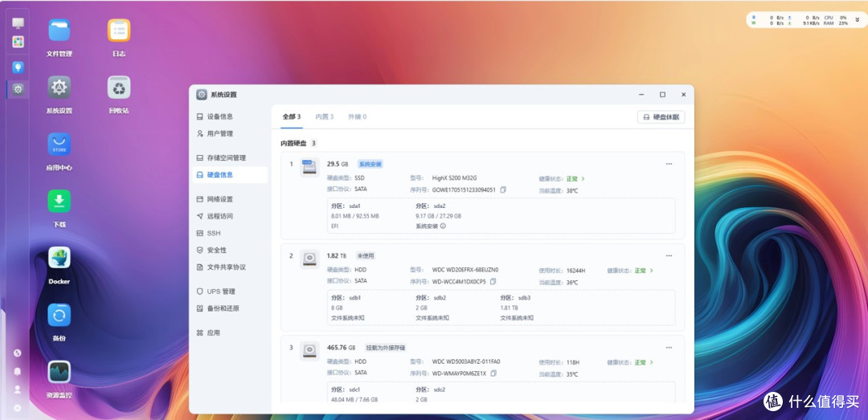Screen dimensions: 868x420
Task: Open the more options menu for 465.76 GB disk
Action: tap(669, 348)
